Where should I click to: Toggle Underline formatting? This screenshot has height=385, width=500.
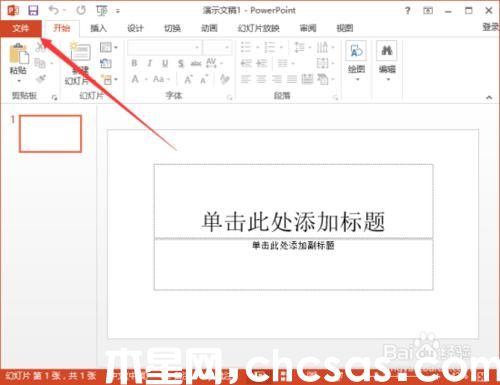tap(165, 63)
